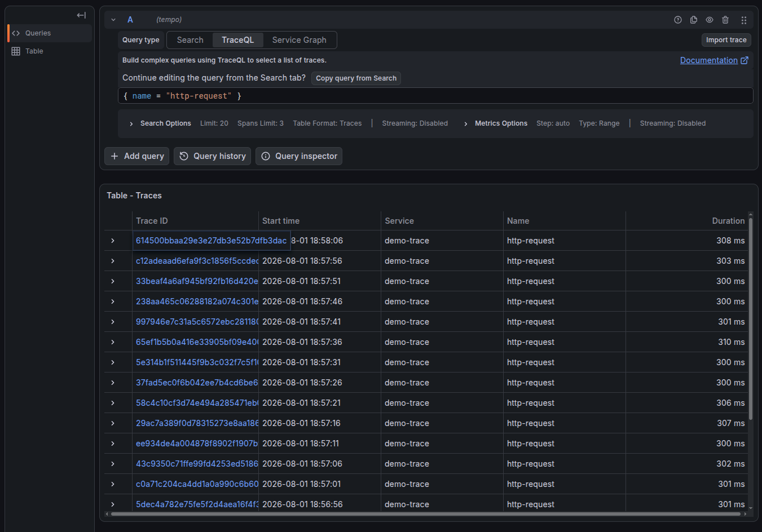The height and width of the screenshot is (532, 762).
Task: Expand row for trace 58c4c10cf3d74e494a285471eb
Action: click(x=113, y=403)
